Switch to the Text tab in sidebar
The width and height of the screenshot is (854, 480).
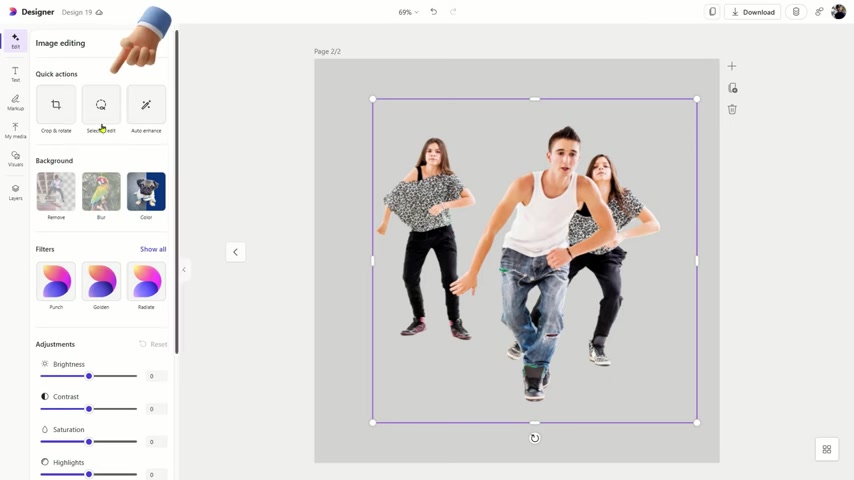point(15,74)
